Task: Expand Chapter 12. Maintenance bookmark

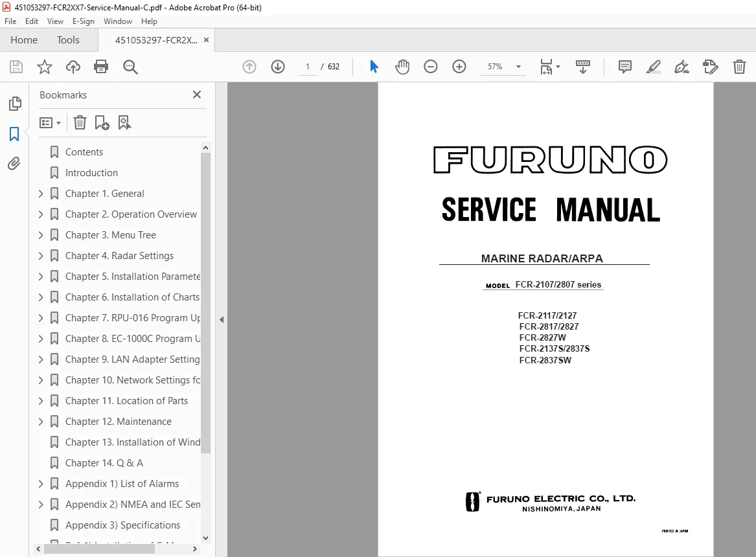Action: (x=41, y=422)
